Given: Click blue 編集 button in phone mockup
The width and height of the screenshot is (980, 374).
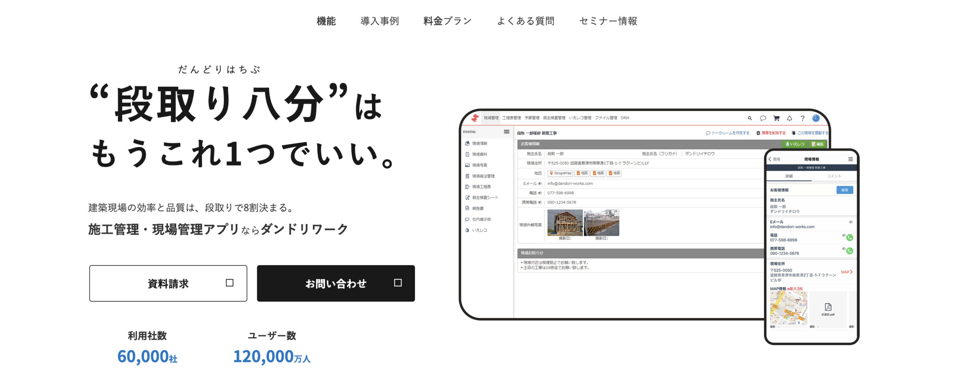Looking at the screenshot, I should (844, 190).
